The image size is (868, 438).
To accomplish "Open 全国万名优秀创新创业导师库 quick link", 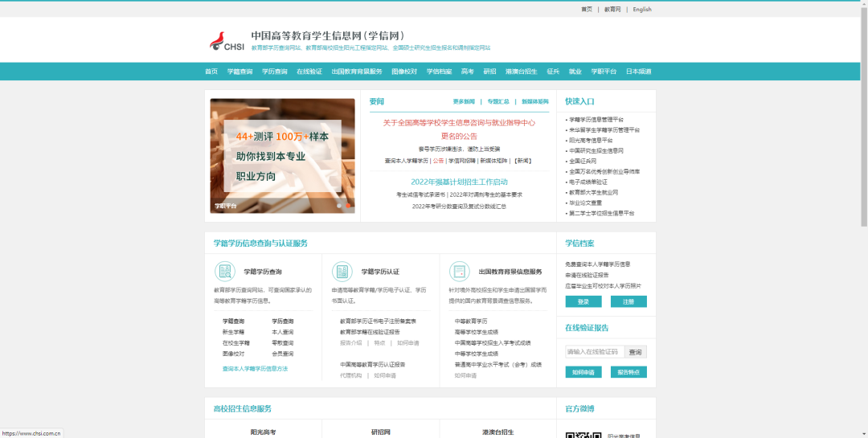I will [604, 172].
